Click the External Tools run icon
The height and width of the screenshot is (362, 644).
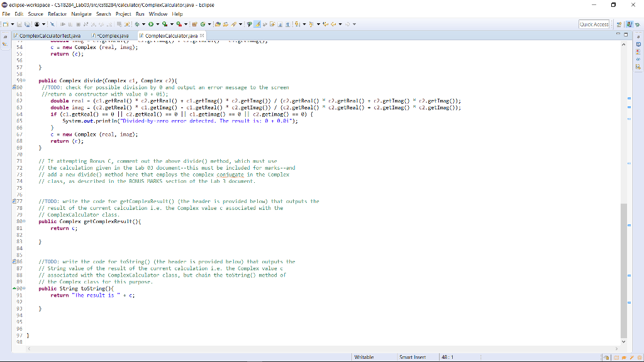[x=179, y=25]
